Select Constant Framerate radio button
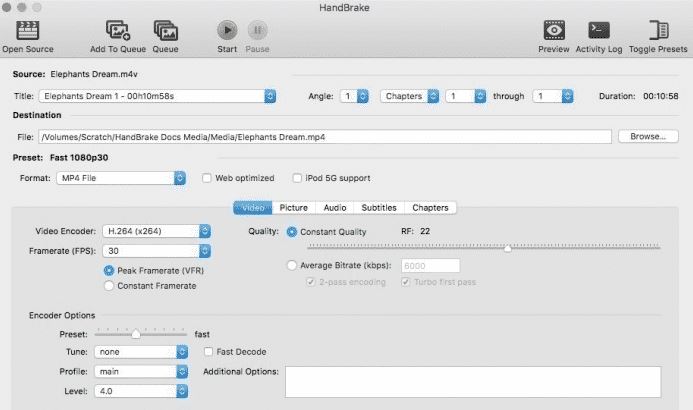Image resolution: width=693 pixels, height=410 pixels. (x=109, y=286)
